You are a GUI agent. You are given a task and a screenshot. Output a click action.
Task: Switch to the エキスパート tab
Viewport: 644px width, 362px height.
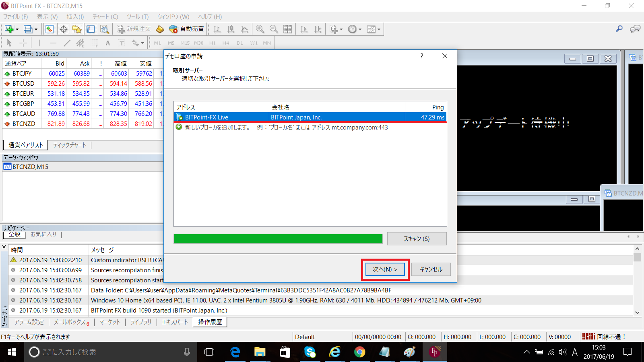pos(175,322)
